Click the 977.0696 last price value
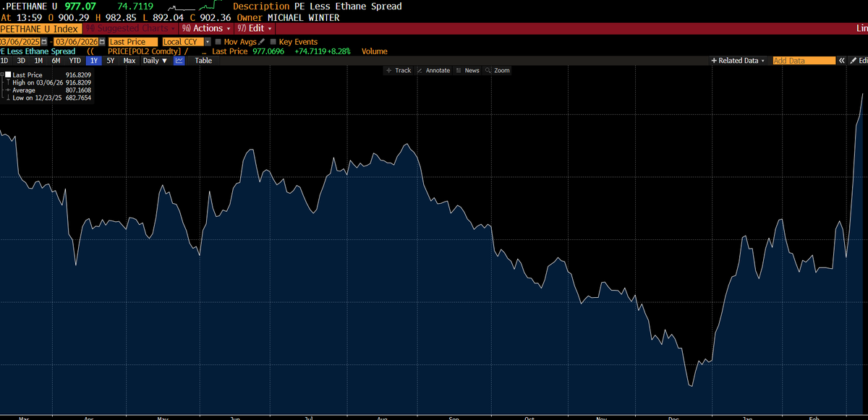868x420 pixels. pos(268,51)
